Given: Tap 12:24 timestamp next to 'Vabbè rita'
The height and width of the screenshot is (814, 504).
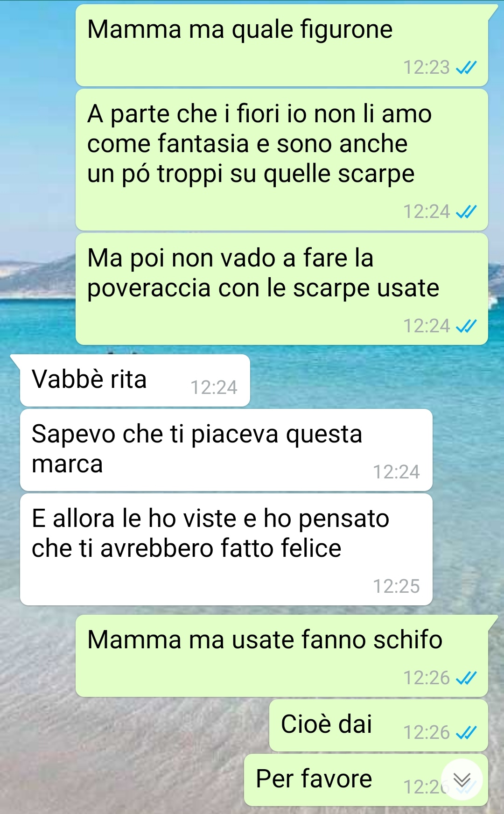Looking at the screenshot, I should click(214, 387).
